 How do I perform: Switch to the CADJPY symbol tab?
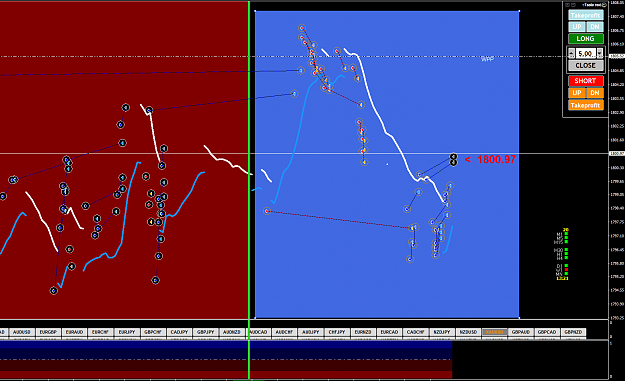[x=179, y=332]
